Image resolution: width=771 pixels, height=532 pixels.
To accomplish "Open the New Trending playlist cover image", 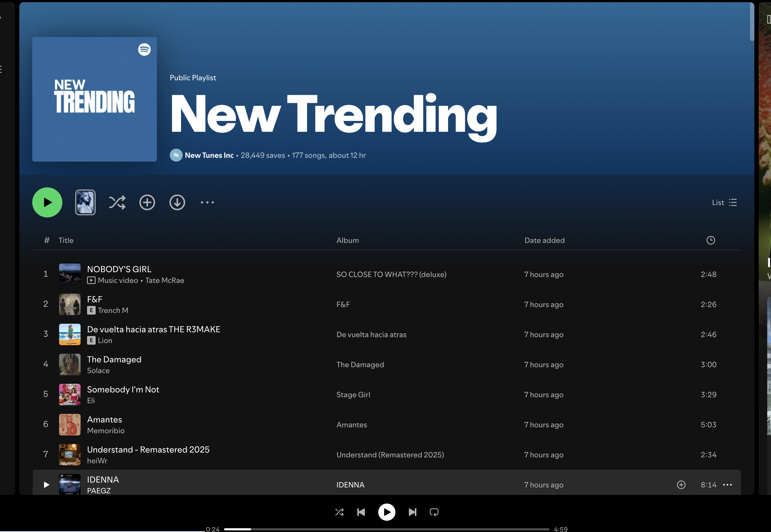I will point(94,99).
